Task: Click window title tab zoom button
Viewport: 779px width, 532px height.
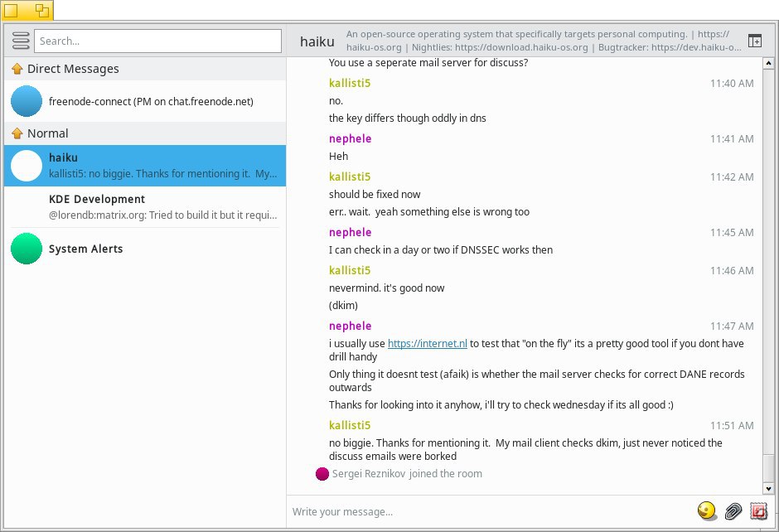Action: click(x=42, y=11)
